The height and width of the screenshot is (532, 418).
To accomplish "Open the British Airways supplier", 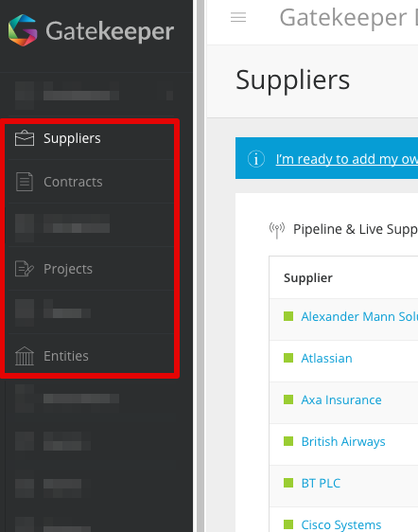I will tap(343, 441).
